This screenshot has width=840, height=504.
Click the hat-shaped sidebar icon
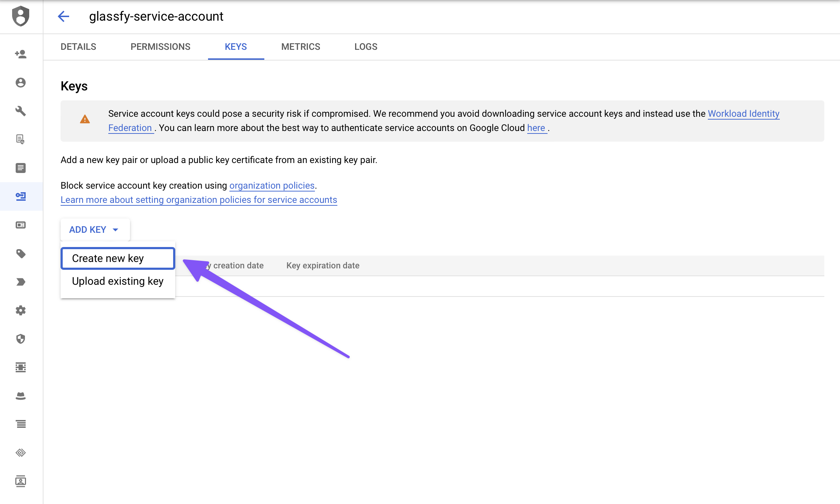point(21,396)
